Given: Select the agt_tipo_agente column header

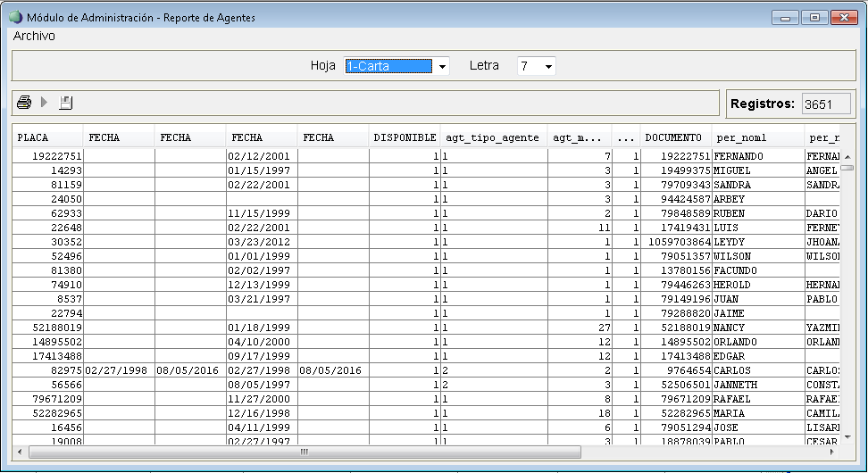Looking at the screenshot, I should 492,137.
